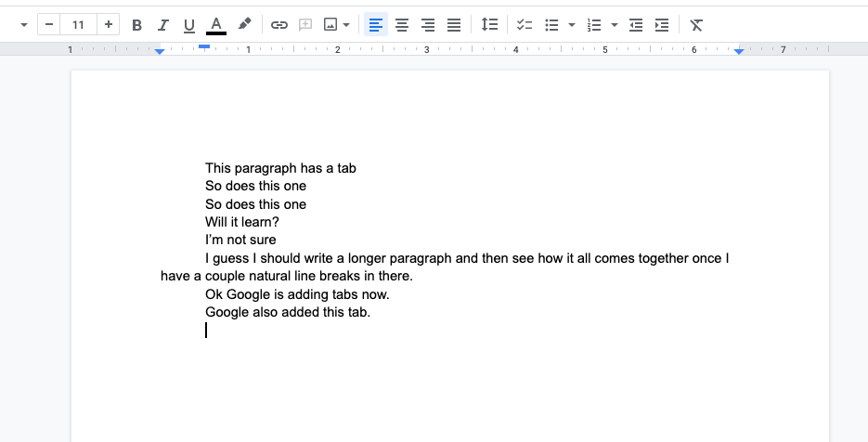Image resolution: width=868 pixels, height=442 pixels.
Task: Click the line "Ok Google is adding tabs now."
Action: point(297,294)
